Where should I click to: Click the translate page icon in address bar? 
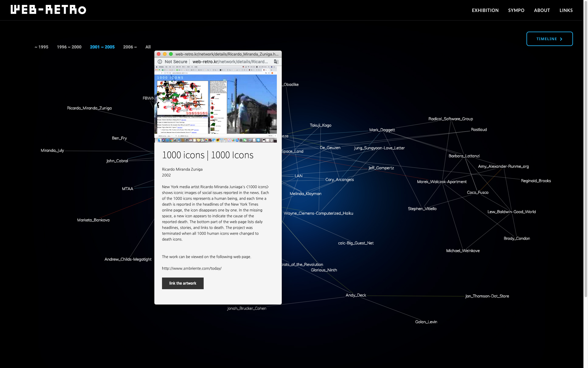tap(276, 62)
